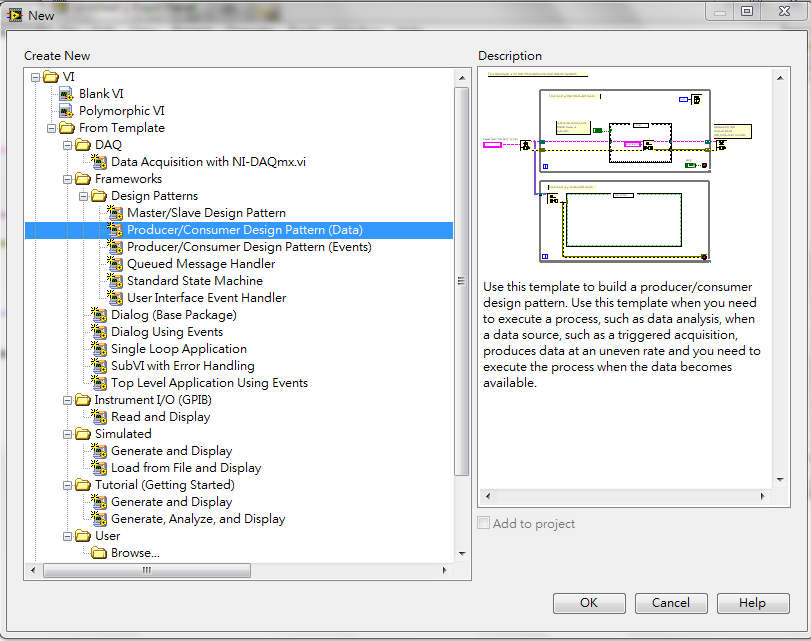Click the SubVI with Error Handling icon
The width and height of the screenshot is (811, 641).
(98, 365)
